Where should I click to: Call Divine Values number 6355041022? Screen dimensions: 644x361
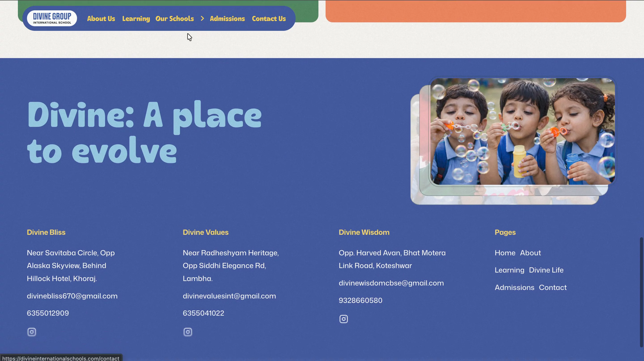[203, 313]
